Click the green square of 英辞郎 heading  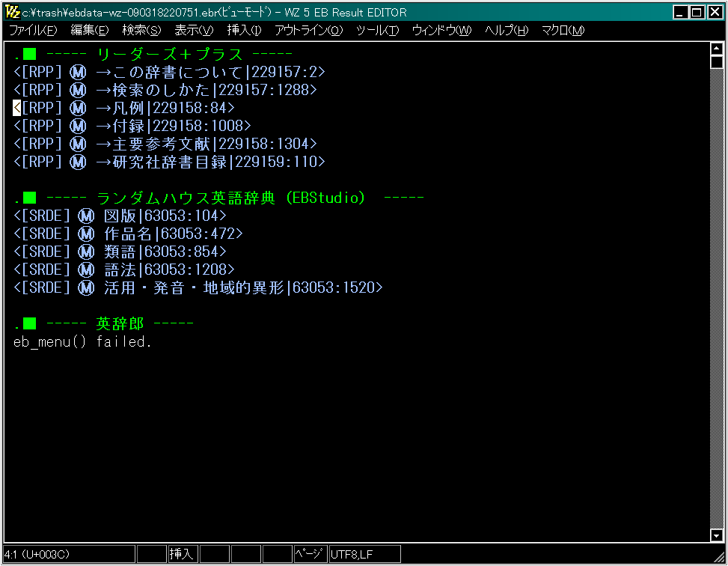[x=30, y=323]
